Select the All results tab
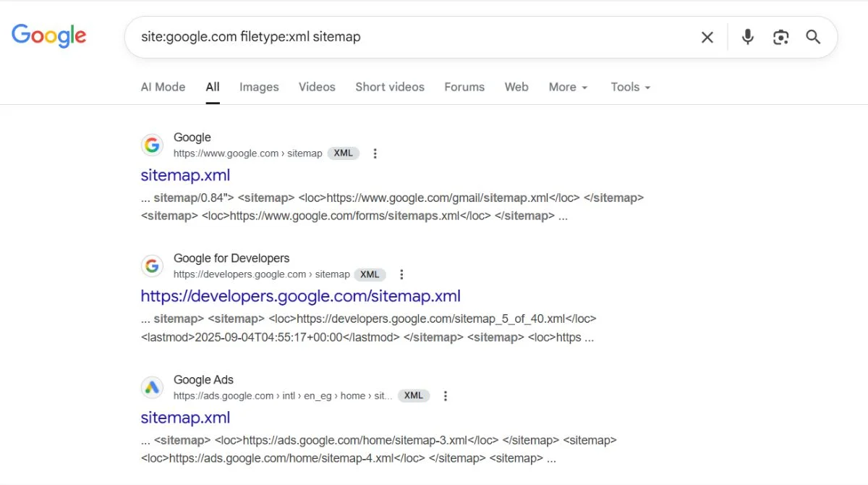Image resolution: width=868 pixels, height=485 pixels. [x=213, y=87]
